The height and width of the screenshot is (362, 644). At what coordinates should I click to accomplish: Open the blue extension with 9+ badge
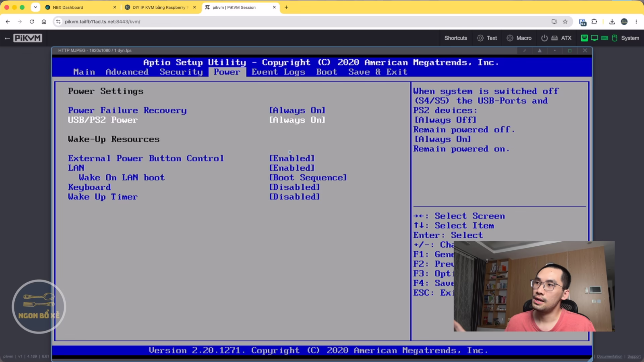click(x=583, y=22)
